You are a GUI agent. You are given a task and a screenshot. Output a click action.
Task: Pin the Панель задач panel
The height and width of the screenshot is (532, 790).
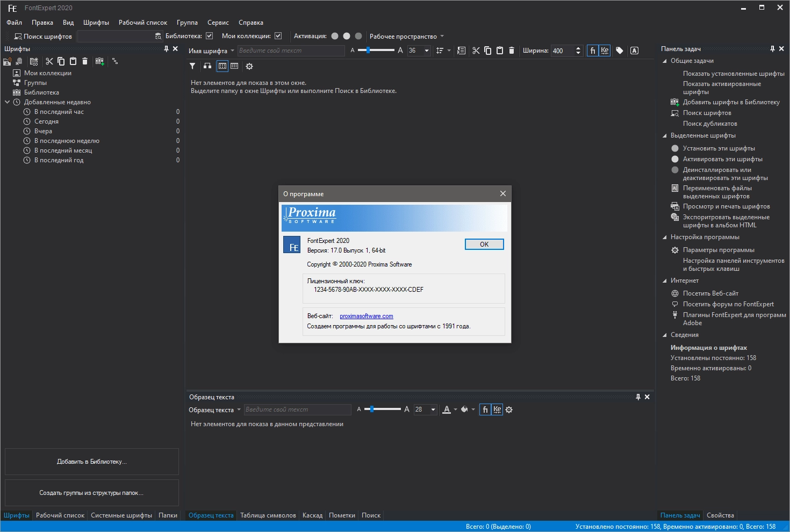coord(772,49)
